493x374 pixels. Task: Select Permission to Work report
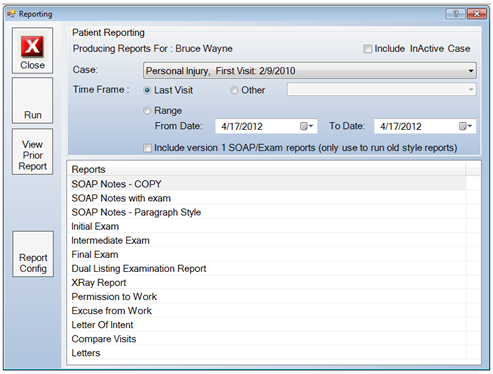point(266,296)
